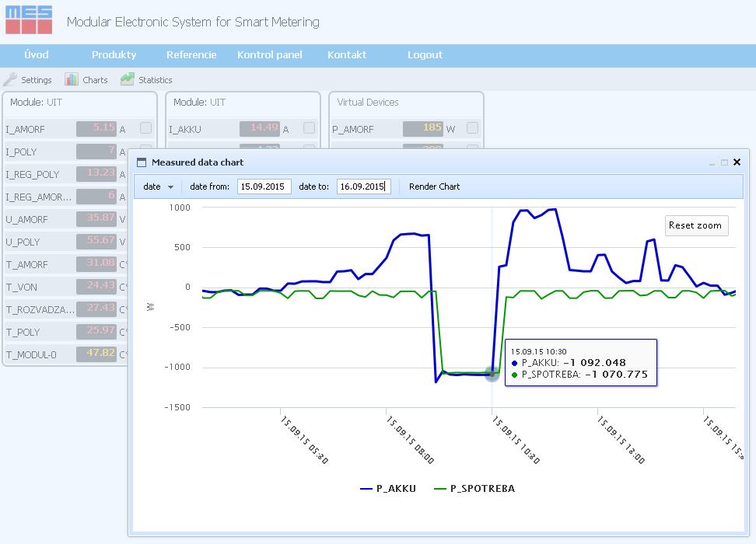Open the Produkty menu
This screenshot has height=544, width=756.
tap(114, 54)
